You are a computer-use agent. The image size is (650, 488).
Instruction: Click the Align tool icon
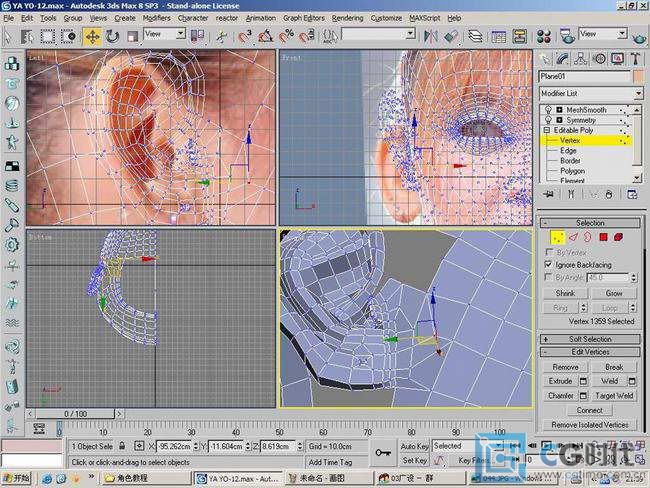pyautogui.click(x=451, y=36)
